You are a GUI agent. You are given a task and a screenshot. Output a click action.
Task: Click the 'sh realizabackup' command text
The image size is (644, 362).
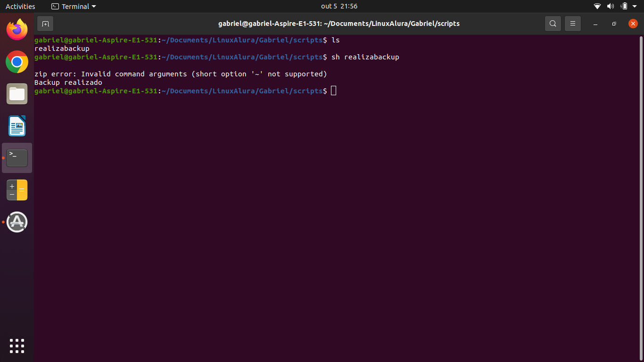(365, 57)
